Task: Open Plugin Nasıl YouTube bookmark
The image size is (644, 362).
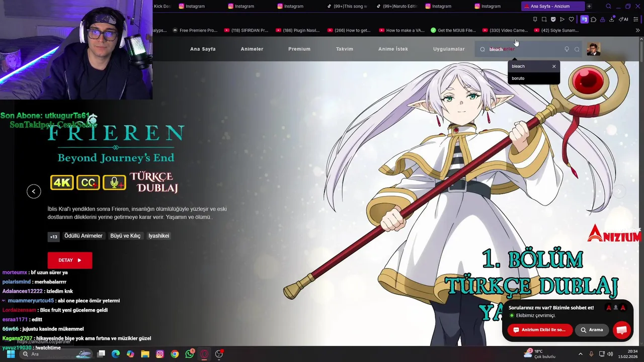Action: pos(297,30)
